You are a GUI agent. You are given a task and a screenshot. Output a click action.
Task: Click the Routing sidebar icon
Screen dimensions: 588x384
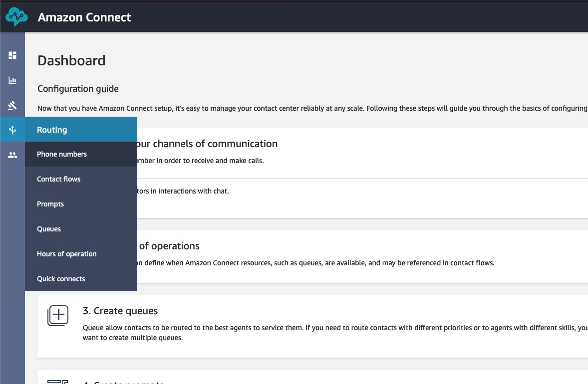click(12, 130)
